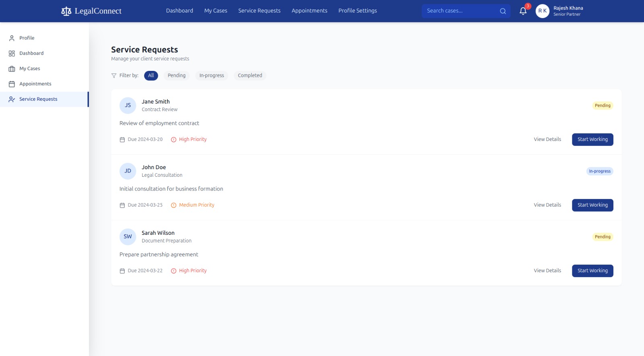Go to Service Requests in top navigation

pyautogui.click(x=259, y=11)
